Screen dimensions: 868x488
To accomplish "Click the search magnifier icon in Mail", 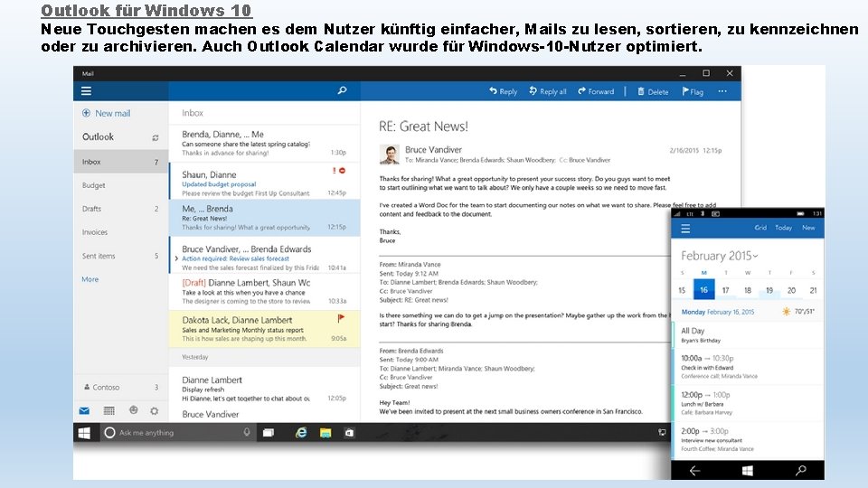I will 342,90.
